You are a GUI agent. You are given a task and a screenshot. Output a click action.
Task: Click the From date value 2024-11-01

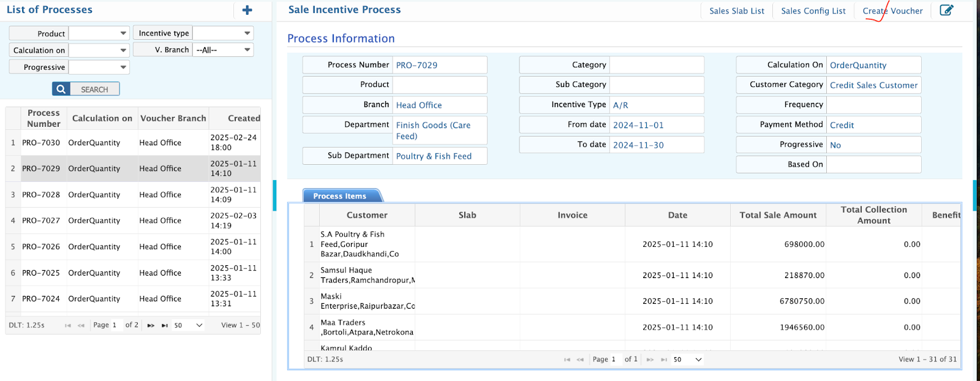pos(638,125)
